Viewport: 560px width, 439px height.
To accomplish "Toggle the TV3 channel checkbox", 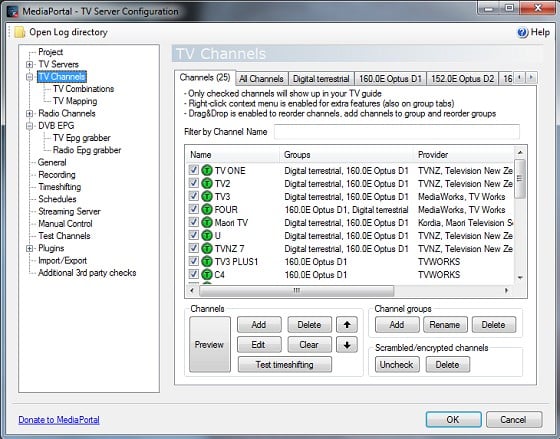I will pos(194,196).
